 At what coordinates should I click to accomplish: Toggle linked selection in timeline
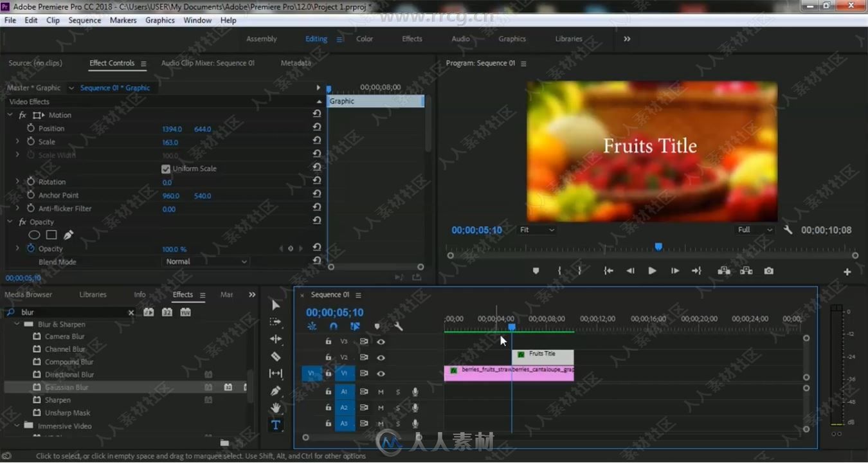click(x=355, y=327)
